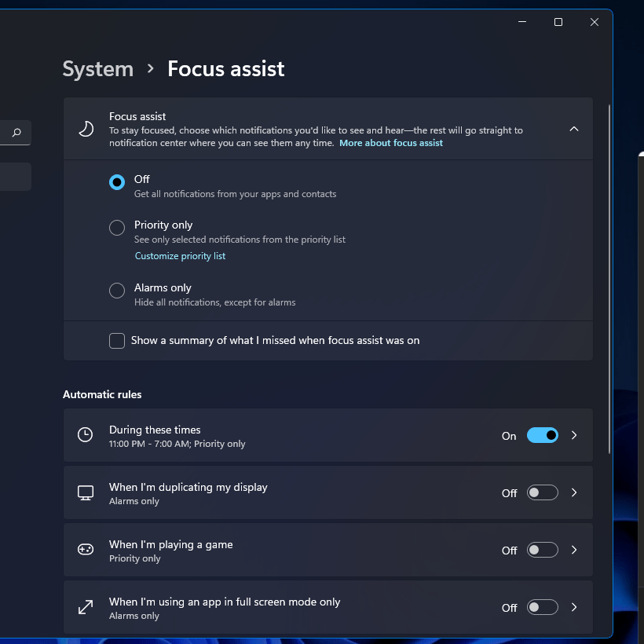Check Show a summary of what I missed
Viewport: 644px width, 644px height.
coord(117,341)
